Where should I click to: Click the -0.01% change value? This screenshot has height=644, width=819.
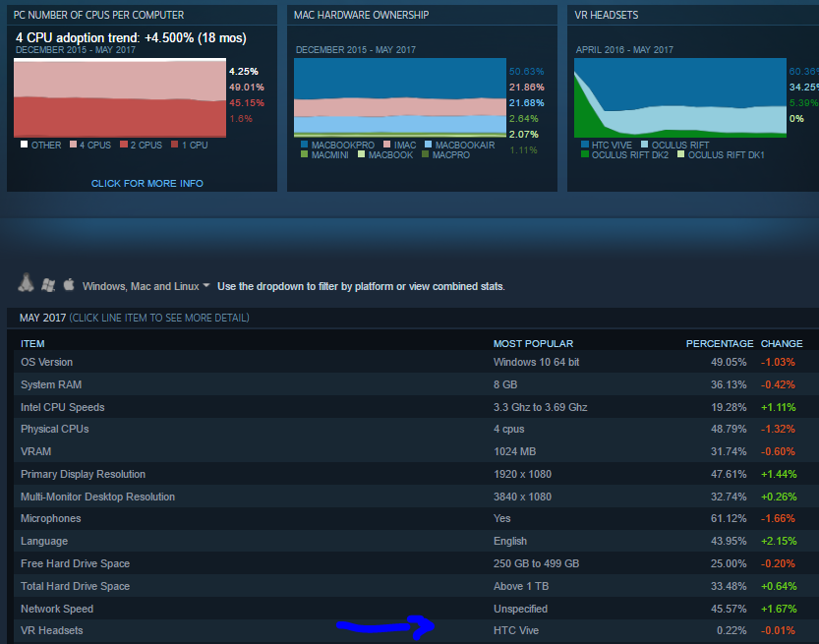[x=778, y=630]
